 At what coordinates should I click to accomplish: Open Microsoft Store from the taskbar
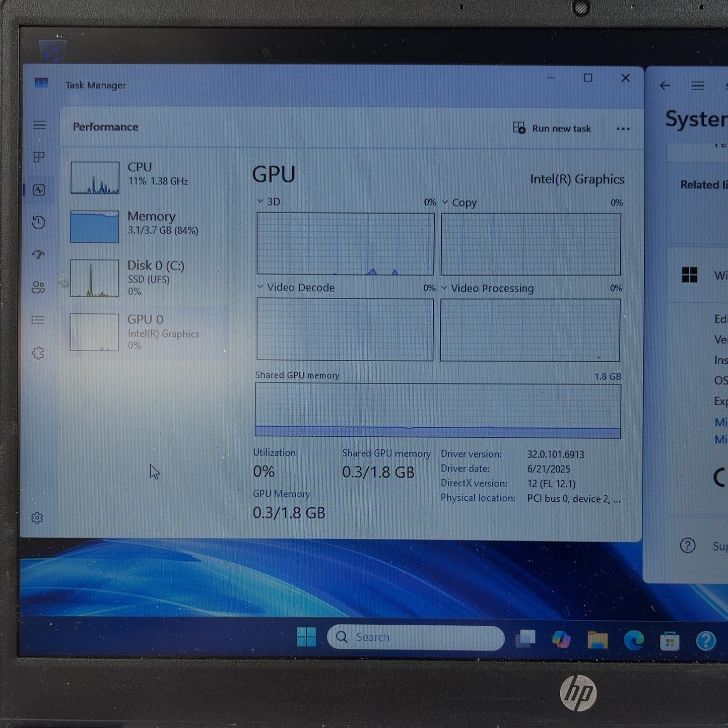coord(670,641)
